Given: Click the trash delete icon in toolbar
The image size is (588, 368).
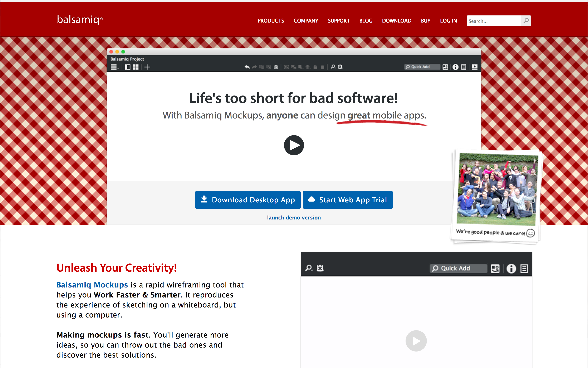Looking at the screenshot, I should coord(322,67).
